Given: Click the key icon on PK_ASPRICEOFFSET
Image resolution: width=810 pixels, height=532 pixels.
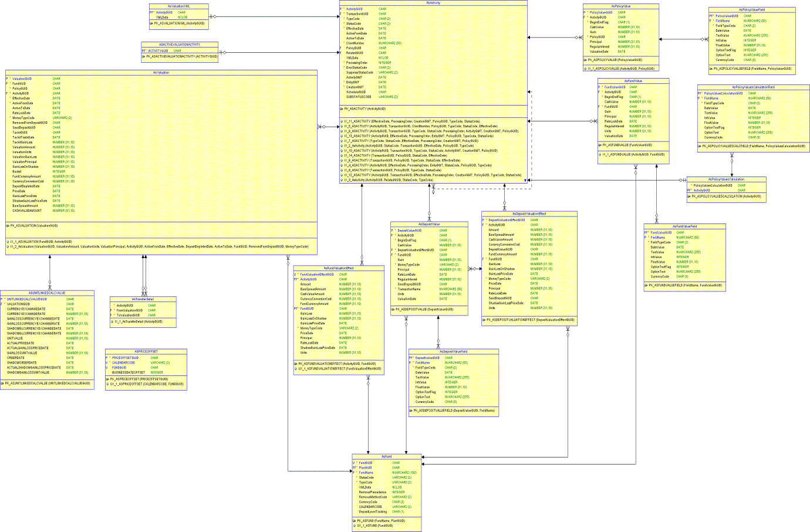Looking at the screenshot, I should pyautogui.click(x=107, y=379).
